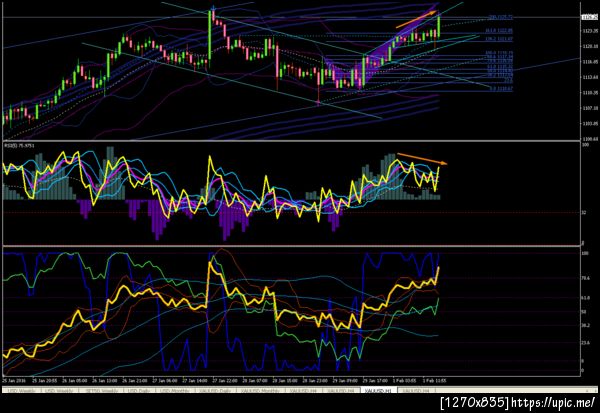Click the 29 Jan 17:00 time label
Image resolution: width=600 pixels, height=413 pixels.
tap(375, 381)
